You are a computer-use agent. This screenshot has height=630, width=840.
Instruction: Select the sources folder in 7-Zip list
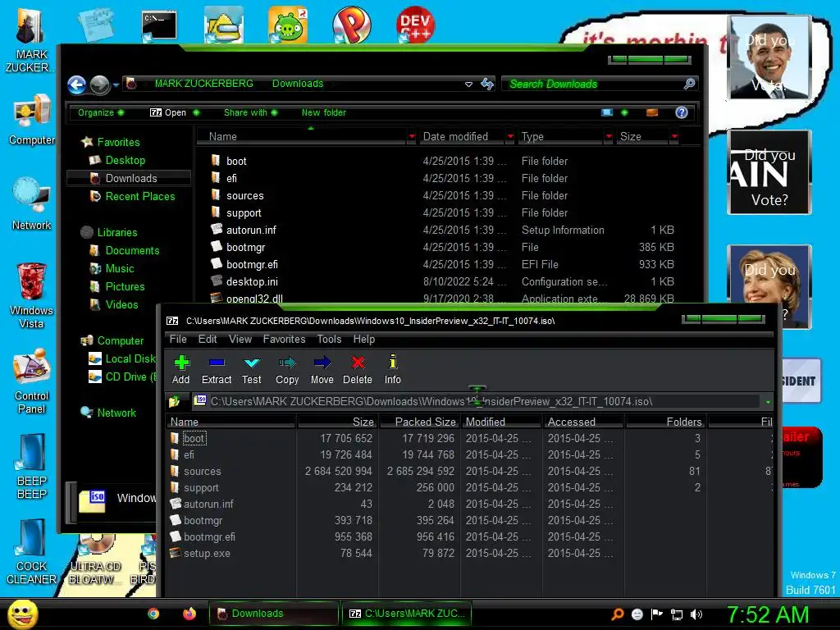[x=202, y=472]
